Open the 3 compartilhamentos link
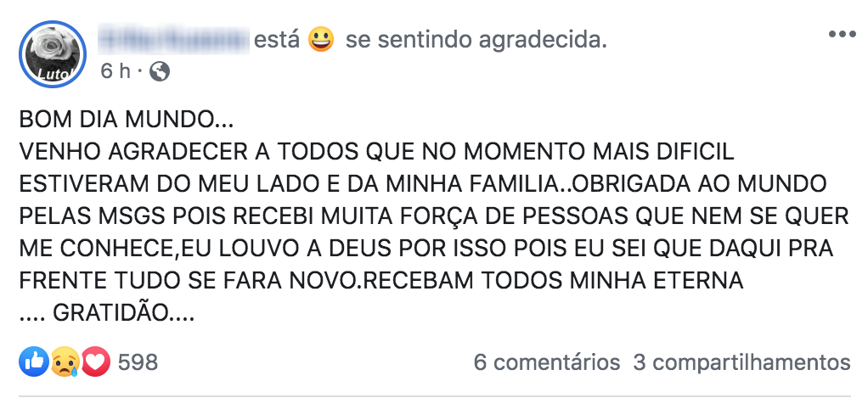Screen dimensions: 868x409 point(741,362)
